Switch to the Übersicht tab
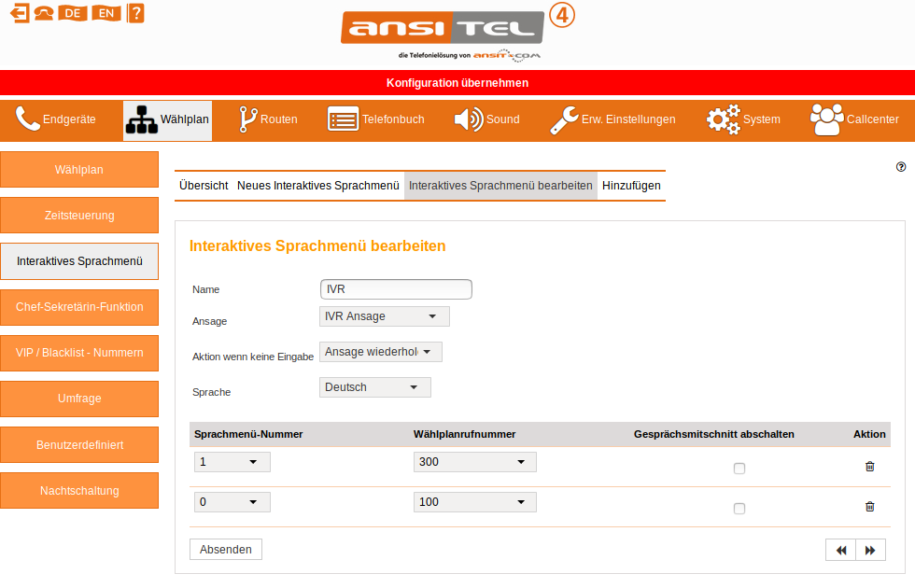Screen dimensions: 915x588 (x=204, y=186)
